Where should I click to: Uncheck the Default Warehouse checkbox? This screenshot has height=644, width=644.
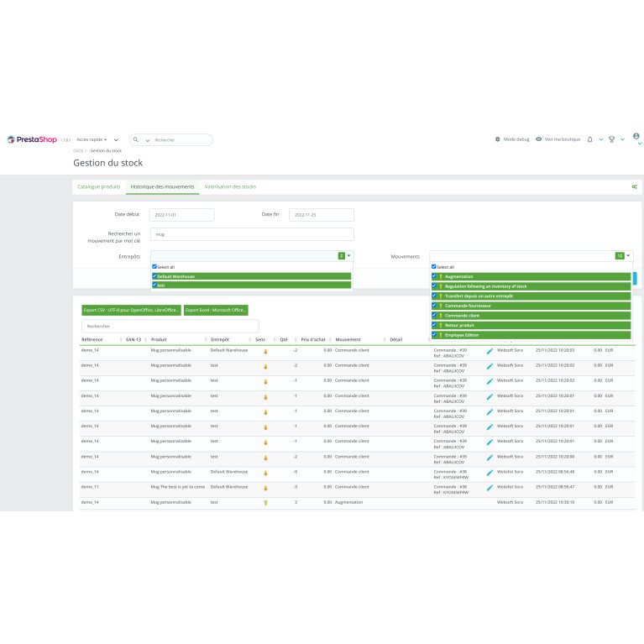click(154, 276)
